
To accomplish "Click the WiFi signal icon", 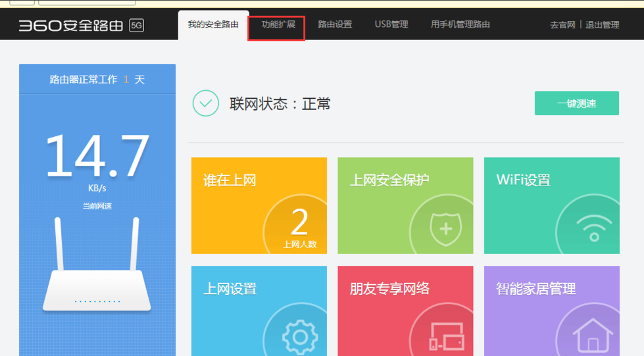I will tap(594, 228).
